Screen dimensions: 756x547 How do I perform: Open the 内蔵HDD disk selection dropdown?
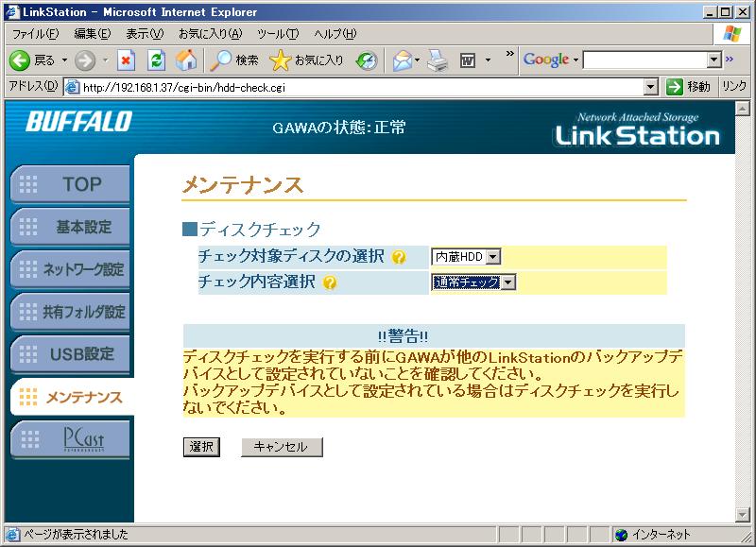(492, 257)
